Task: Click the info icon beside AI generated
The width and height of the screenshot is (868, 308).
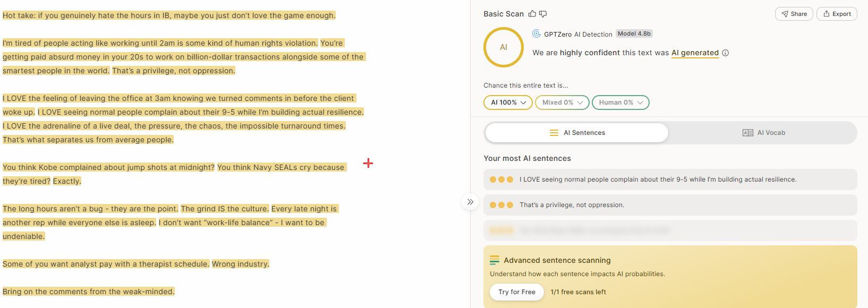Action: pos(726,53)
